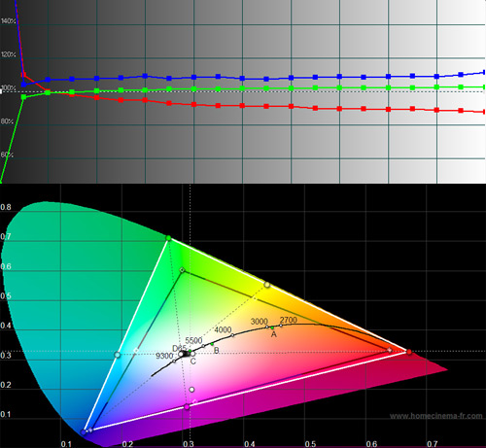Click the reference magenta diamond marker
Screen dimensions: 486x448
[x=194, y=401]
